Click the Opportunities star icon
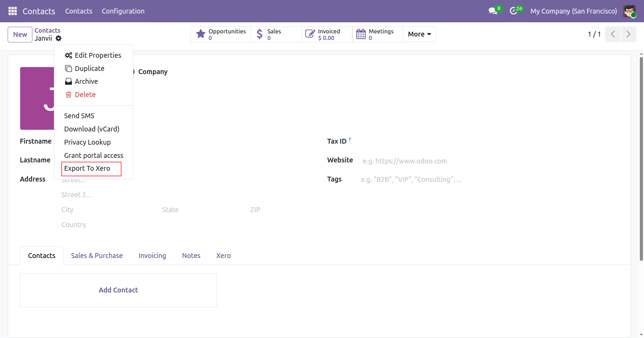Screen dimensions: 644x338 coord(201,34)
